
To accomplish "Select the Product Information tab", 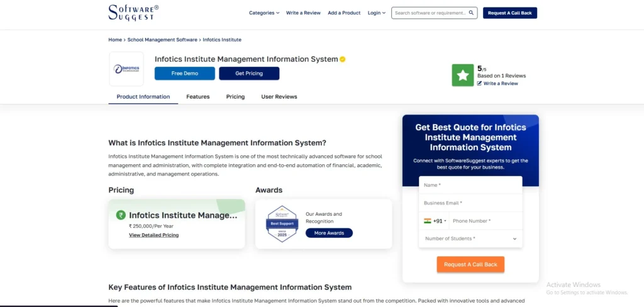I will 143,97.
